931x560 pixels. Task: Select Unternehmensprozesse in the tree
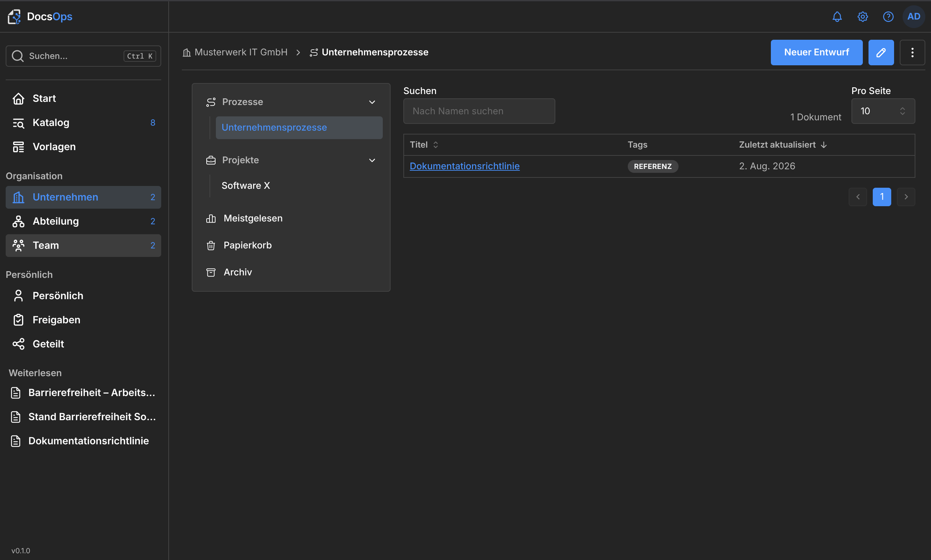299,128
